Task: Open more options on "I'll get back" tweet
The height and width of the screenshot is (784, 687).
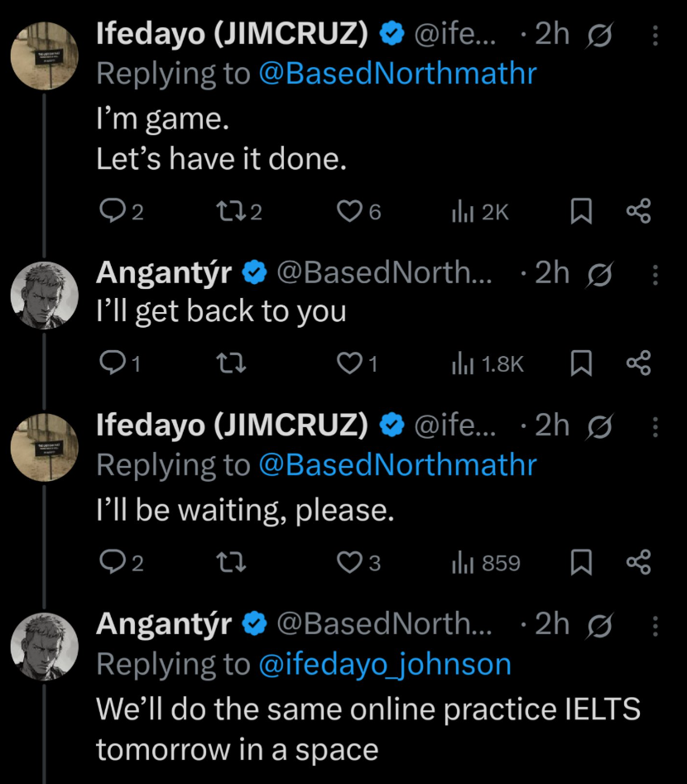Action: click(x=656, y=273)
